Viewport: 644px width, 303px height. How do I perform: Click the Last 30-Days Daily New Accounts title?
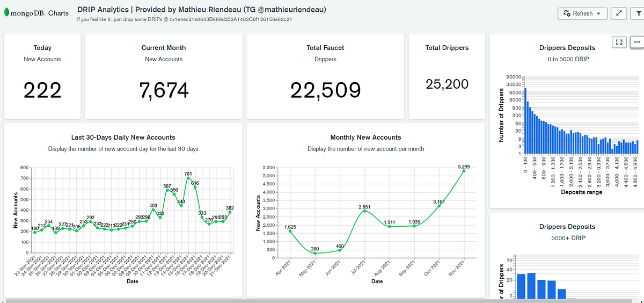123,138
